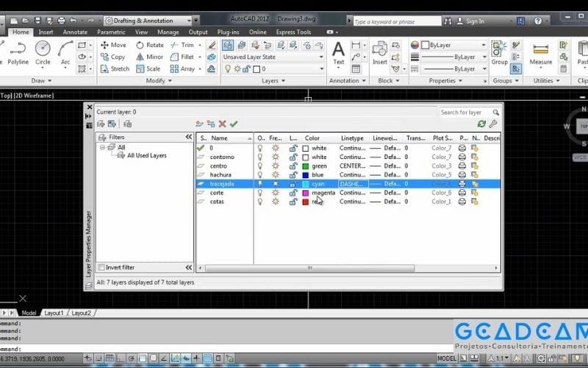588x368 pixels.
Task: Click the Group tool
Action: coord(500,53)
